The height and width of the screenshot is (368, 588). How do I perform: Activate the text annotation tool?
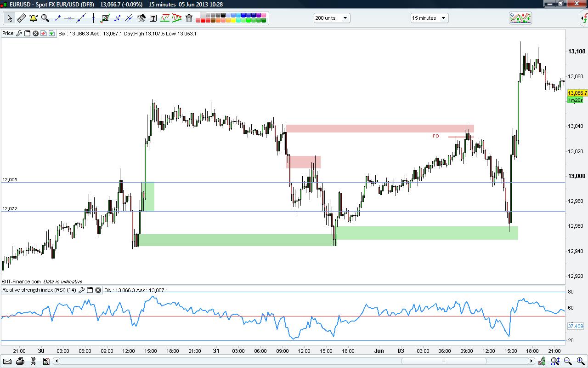pyautogui.click(x=153, y=18)
